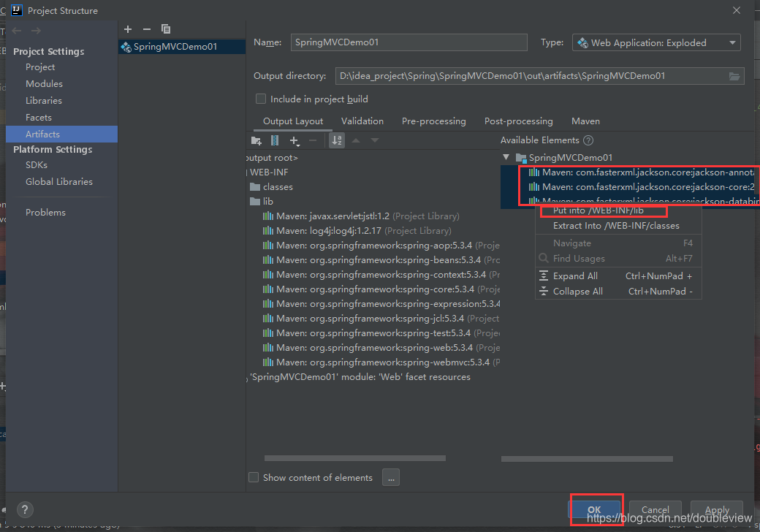Click the Apply button
Viewport: 760px width, 532px height.
717,510
